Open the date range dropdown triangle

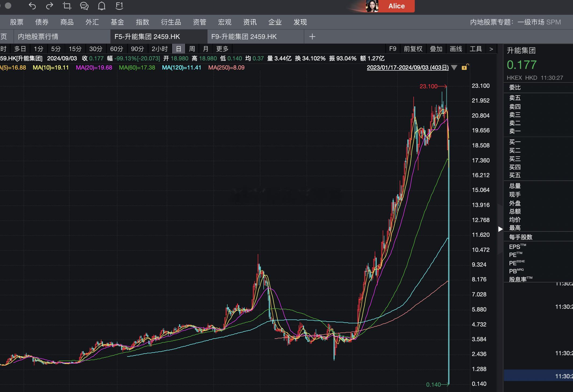[x=454, y=67]
